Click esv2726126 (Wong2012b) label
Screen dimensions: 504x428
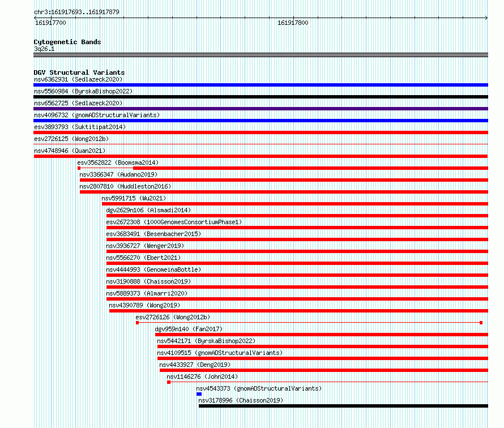click(173, 317)
